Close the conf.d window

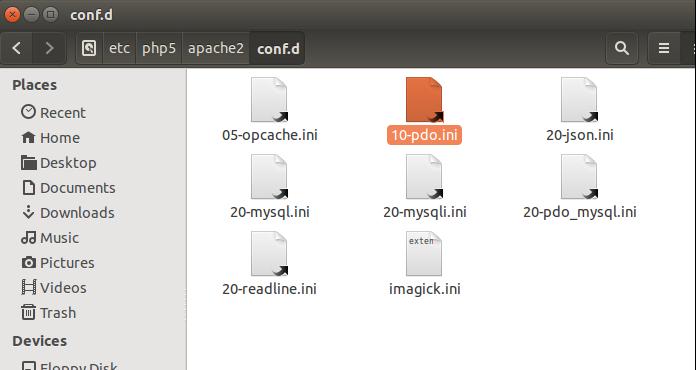(x=12, y=15)
